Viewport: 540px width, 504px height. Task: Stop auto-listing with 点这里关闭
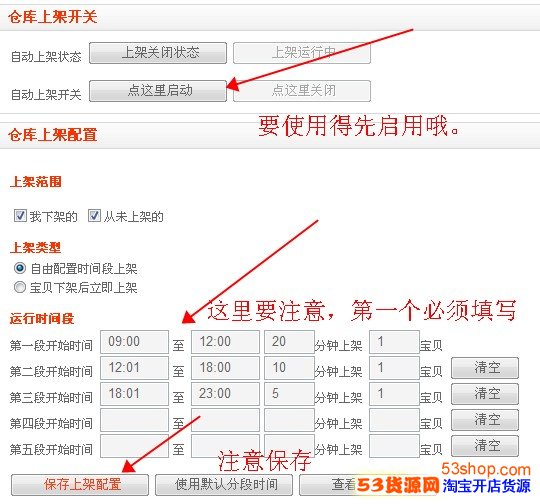[x=302, y=91]
